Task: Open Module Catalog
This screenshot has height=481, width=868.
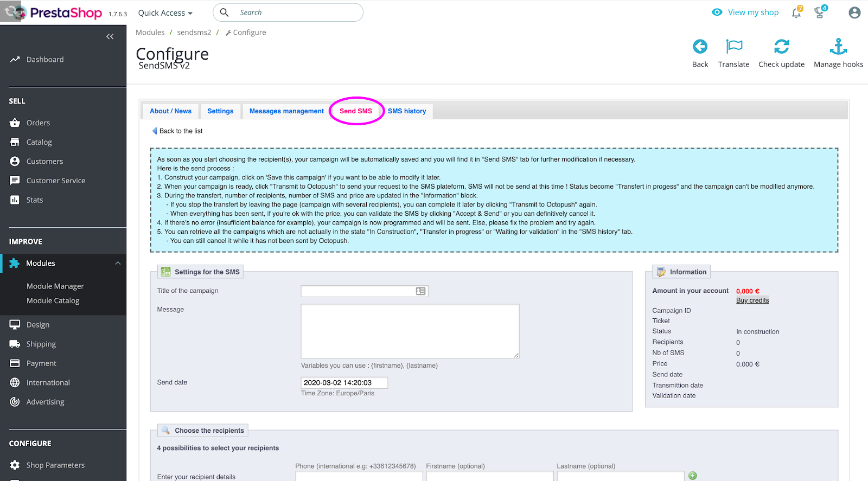Action: coord(53,300)
